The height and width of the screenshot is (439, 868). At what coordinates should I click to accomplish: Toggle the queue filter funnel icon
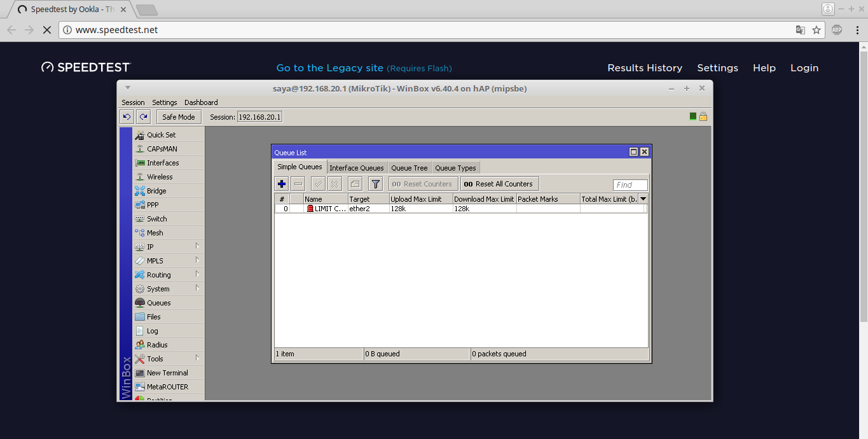point(375,183)
